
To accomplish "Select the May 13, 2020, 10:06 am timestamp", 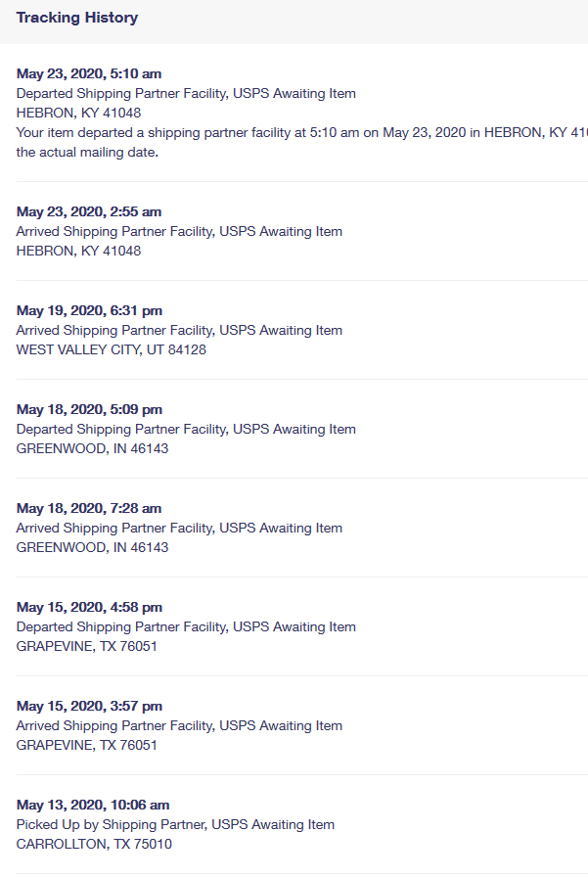I will point(93,805).
